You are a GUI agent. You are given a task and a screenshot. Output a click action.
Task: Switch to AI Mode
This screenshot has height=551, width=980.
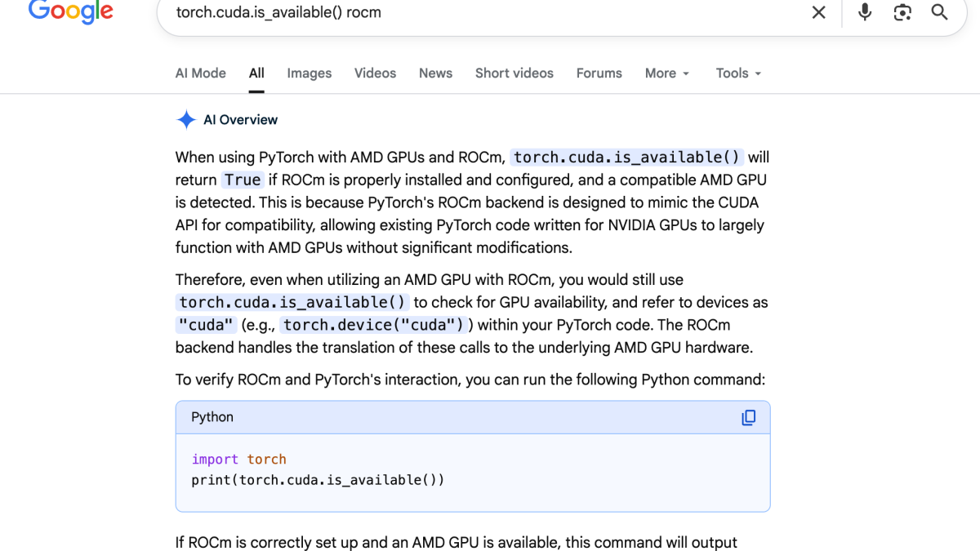200,73
